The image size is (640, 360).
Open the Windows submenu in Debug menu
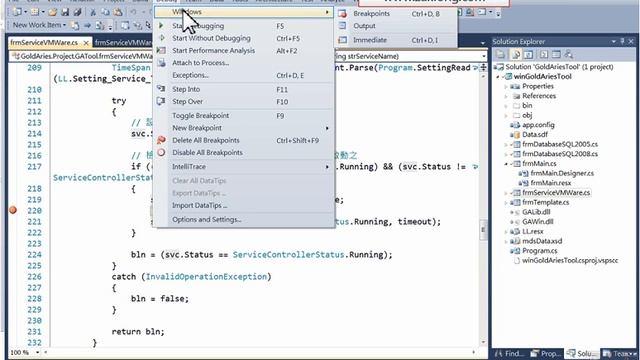[x=244, y=12]
